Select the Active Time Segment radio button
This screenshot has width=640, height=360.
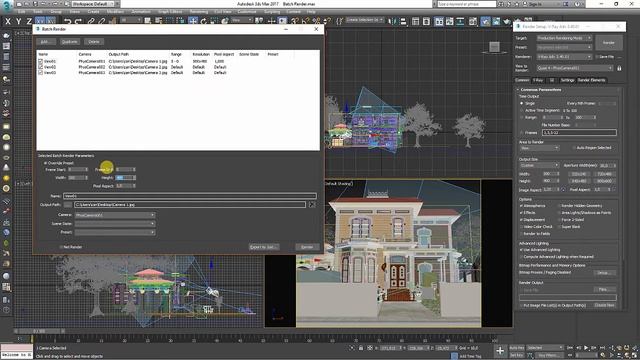click(x=522, y=111)
